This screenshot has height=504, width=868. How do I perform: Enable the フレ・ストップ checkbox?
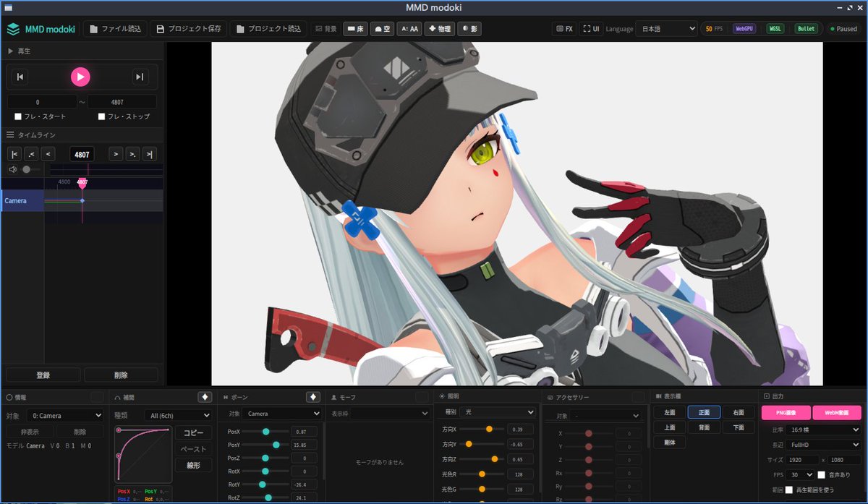tap(101, 116)
